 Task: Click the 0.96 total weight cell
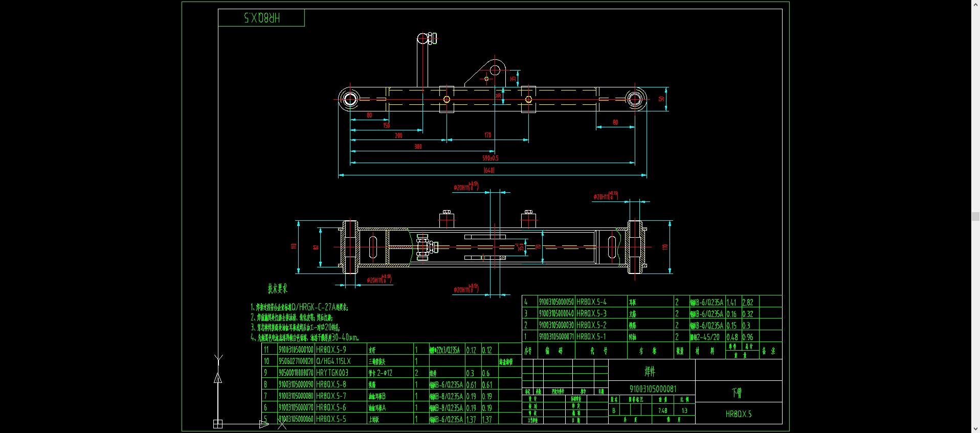(x=748, y=337)
